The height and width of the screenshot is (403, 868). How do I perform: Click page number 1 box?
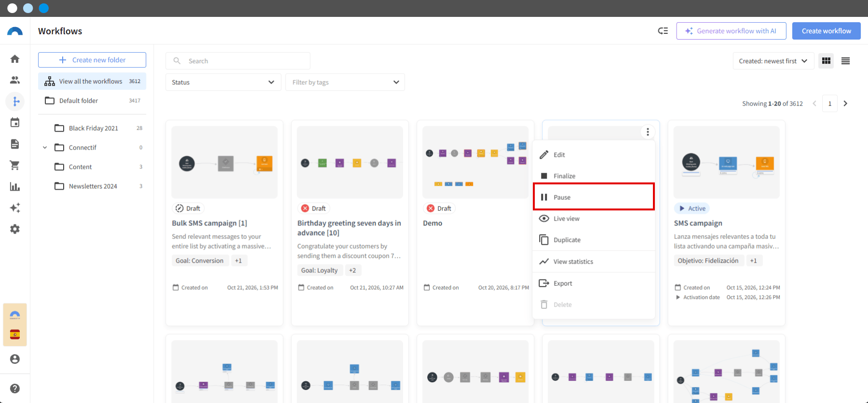point(830,104)
